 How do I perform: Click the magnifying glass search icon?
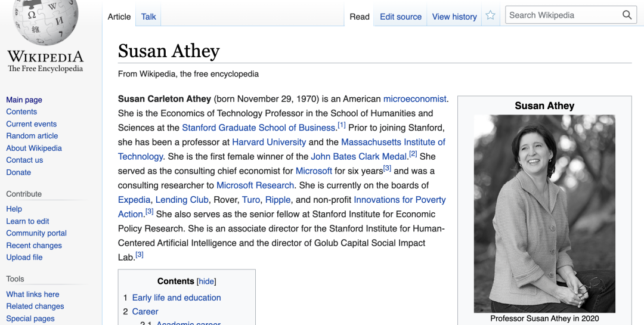(x=627, y=16)
